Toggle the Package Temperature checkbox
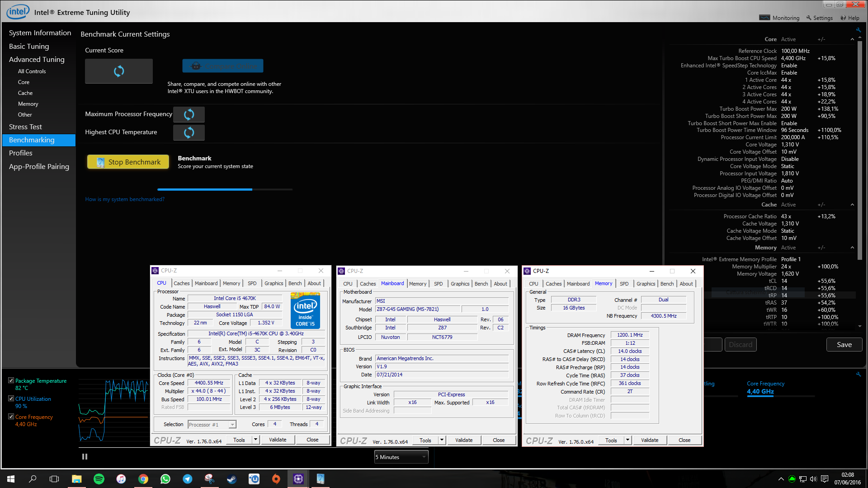The height and width of the screenshot is (488, 868). (x=11, y=380)
